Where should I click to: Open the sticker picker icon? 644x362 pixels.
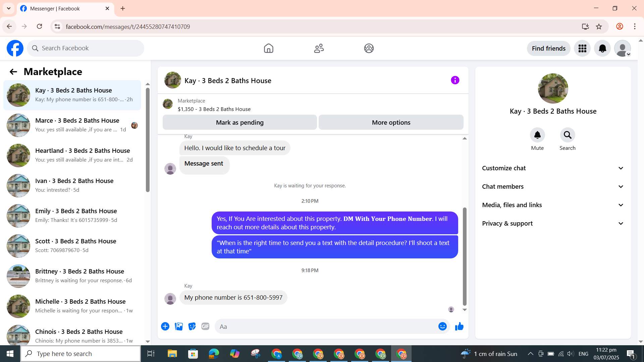coord(192,326)
